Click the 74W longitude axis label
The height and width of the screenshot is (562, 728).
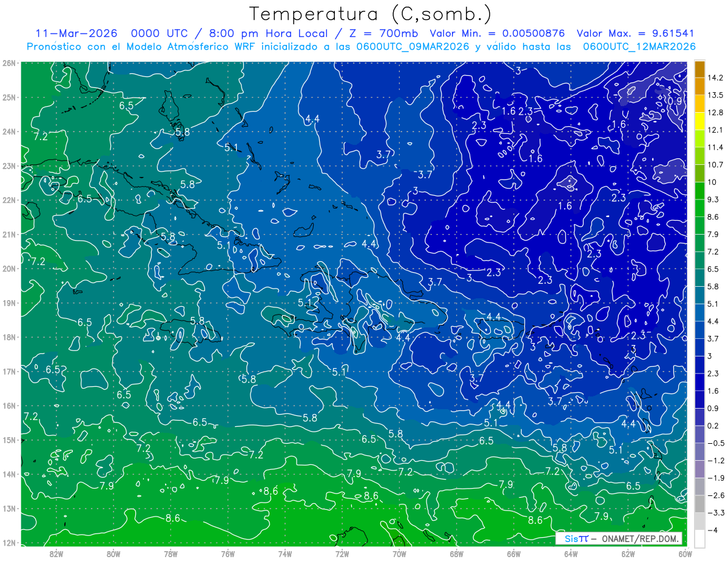(285, 554)
